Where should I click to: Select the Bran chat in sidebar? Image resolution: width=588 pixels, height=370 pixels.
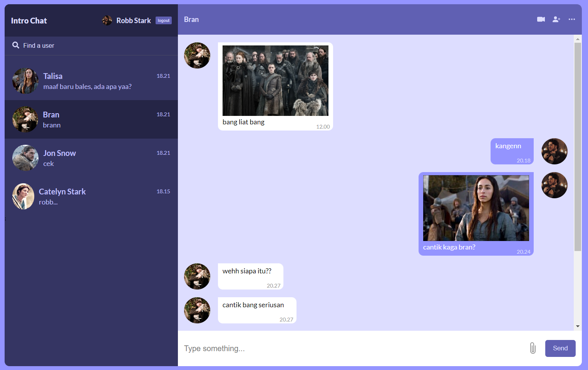click(91, 119)
